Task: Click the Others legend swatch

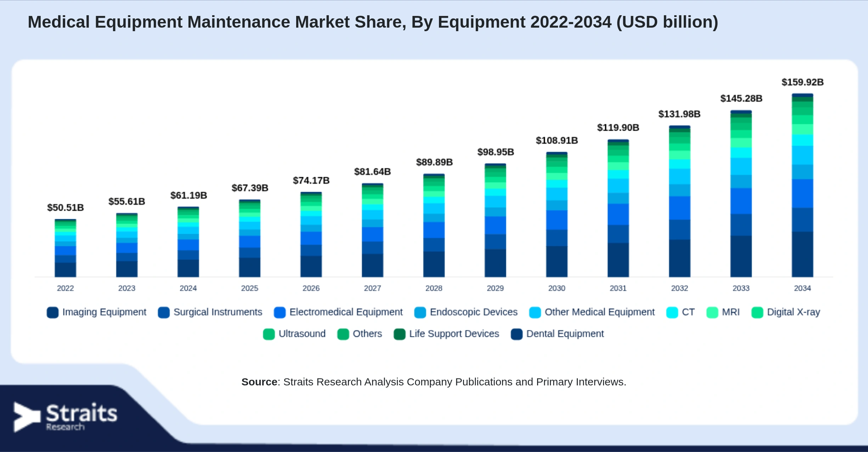Action: point(343,334)
